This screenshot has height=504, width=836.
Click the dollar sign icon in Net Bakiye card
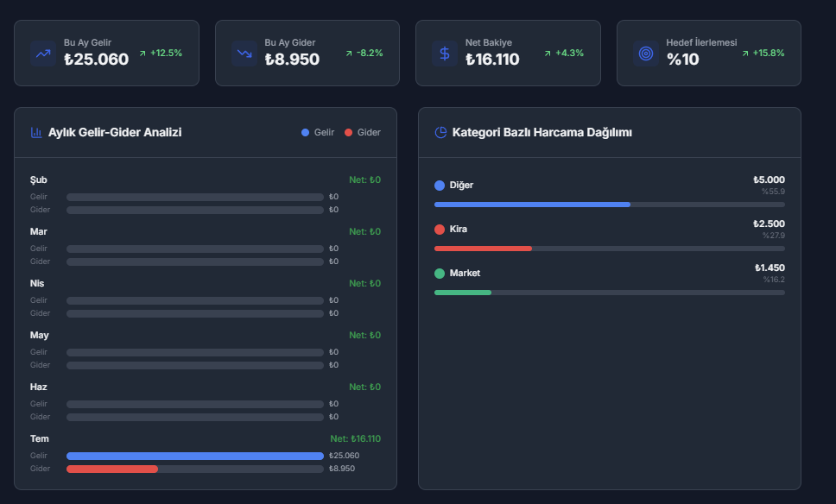[x=445, y=54]
